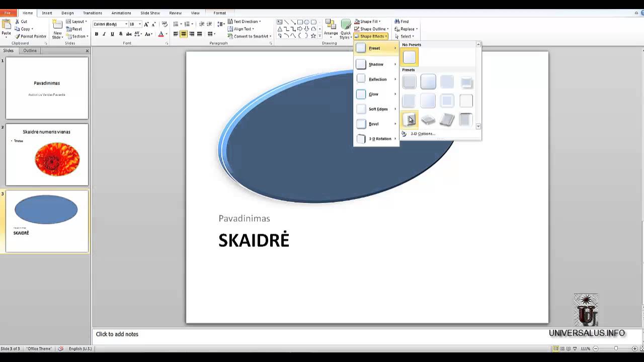Switch to the Design ribbon tab

click(67, 13)
